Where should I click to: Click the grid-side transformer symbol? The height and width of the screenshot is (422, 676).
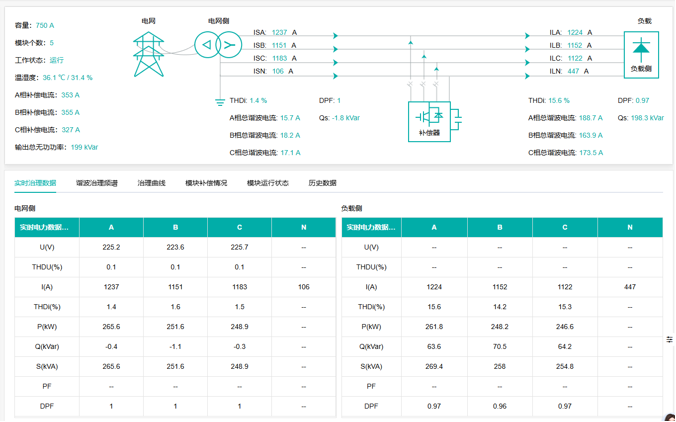217,46
